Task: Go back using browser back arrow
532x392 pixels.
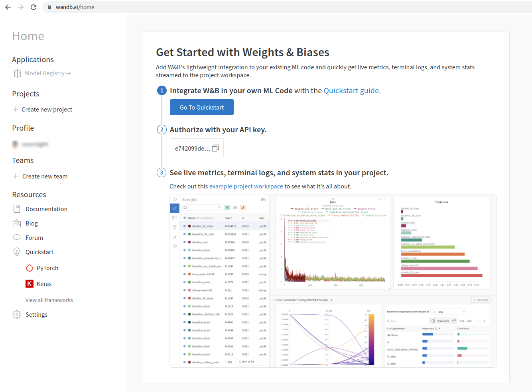Action: [x=8, y=7]
